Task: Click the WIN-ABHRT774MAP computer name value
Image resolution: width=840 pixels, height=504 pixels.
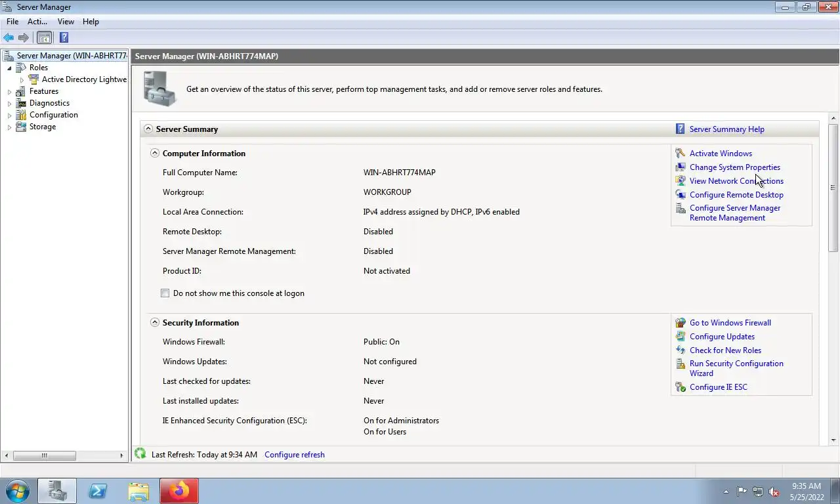Action: pos(400,173)
